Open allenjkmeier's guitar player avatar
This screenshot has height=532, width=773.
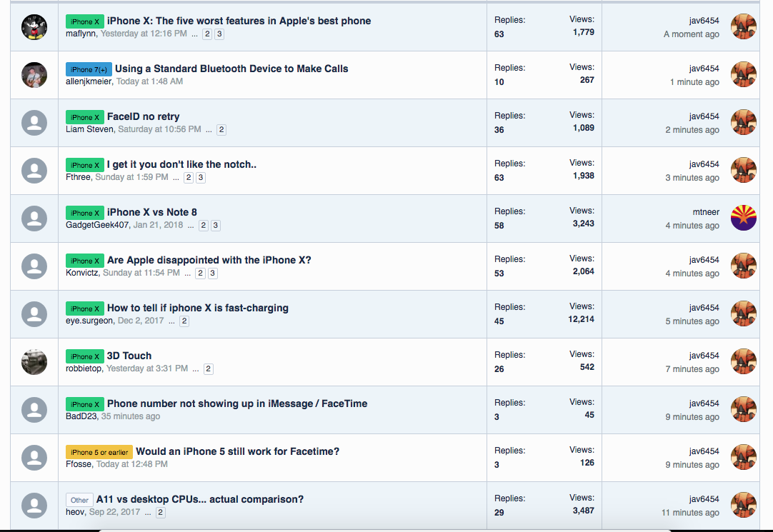(x=34, y=75)
